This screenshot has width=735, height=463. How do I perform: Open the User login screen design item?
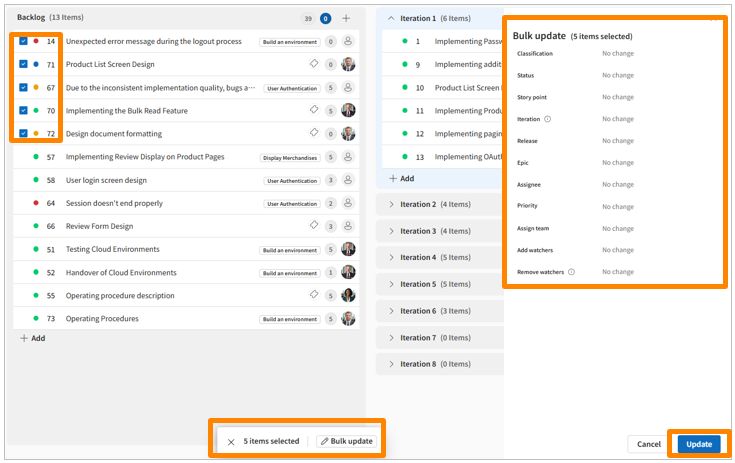click(106, 180)
